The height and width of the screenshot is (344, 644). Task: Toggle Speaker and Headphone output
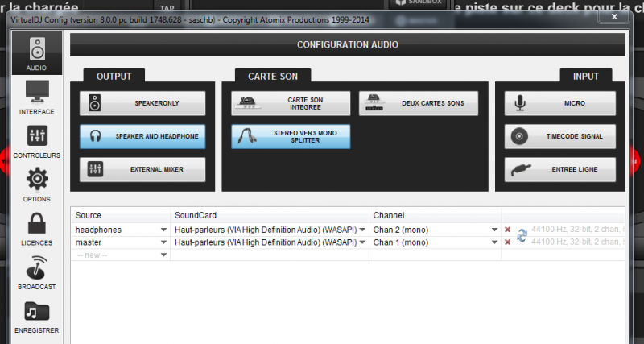tap(142, 137)
